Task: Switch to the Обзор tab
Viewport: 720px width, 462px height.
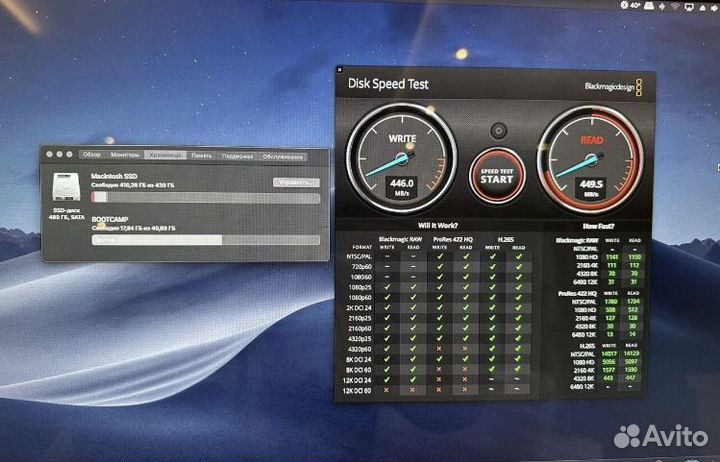Action: tap(92, 156)
